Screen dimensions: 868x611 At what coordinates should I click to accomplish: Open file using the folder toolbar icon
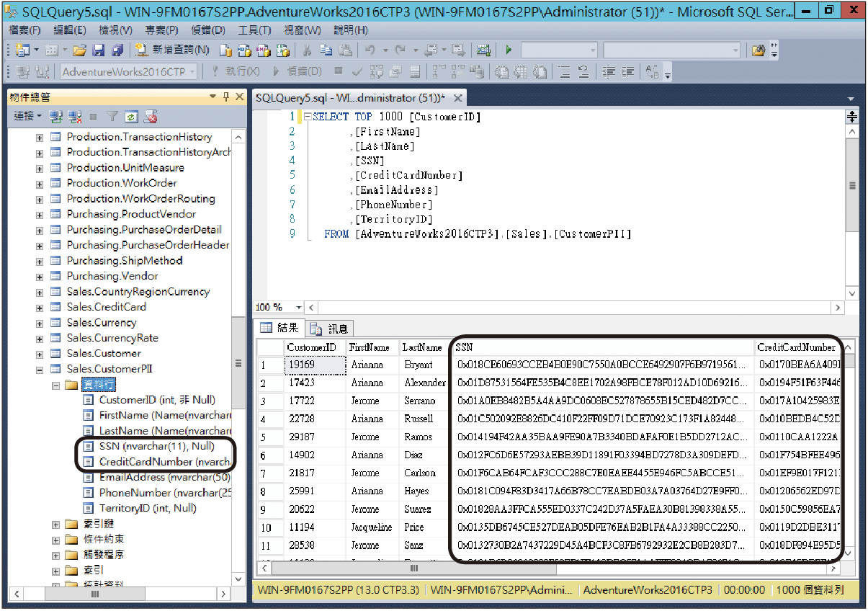(x=79, y=50)
